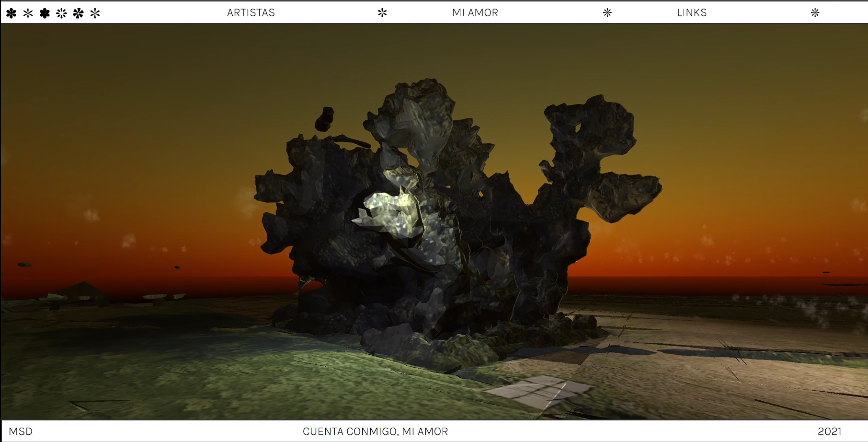This screenshot has height=442, width=868.
Task: Click the solid six-petal flower logo icon
Action: pos(45,13)
